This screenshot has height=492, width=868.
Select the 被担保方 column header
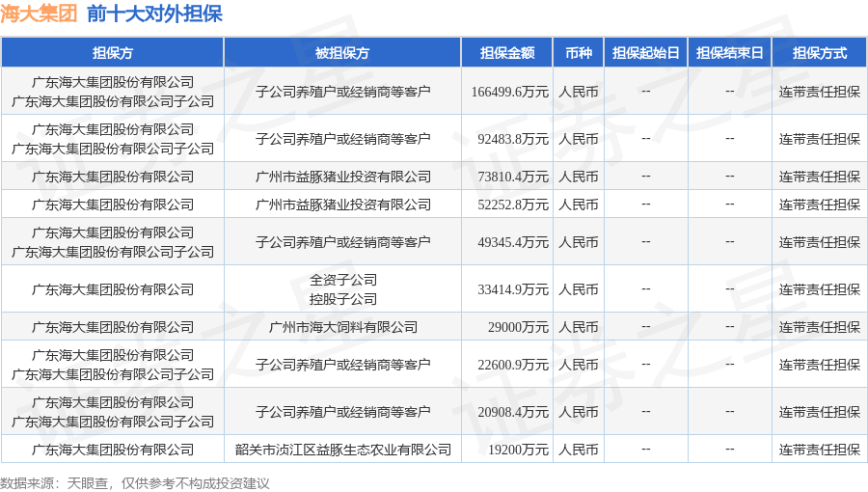tap(342, 52)
